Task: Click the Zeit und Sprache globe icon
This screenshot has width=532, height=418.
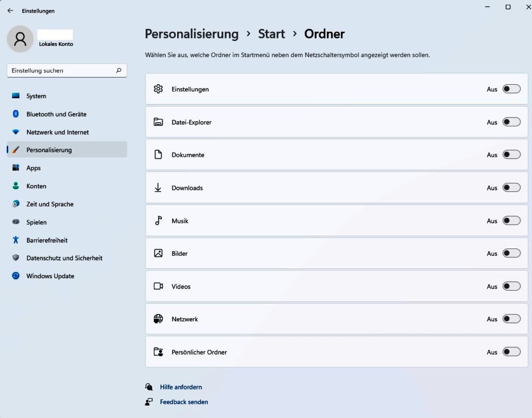Action: 16,204
